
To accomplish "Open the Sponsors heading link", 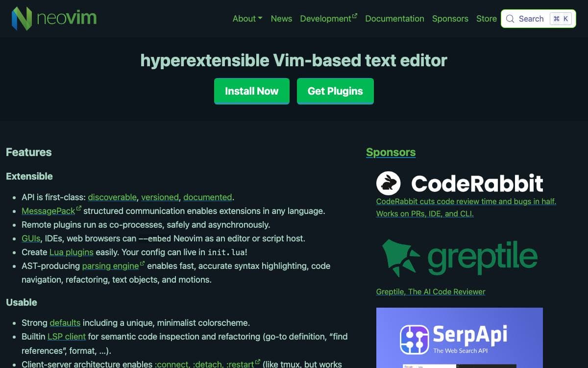I will [391, 152].
